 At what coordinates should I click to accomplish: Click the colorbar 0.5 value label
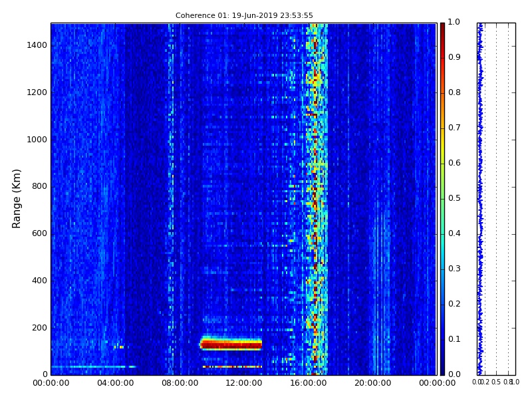pos(454,198)
